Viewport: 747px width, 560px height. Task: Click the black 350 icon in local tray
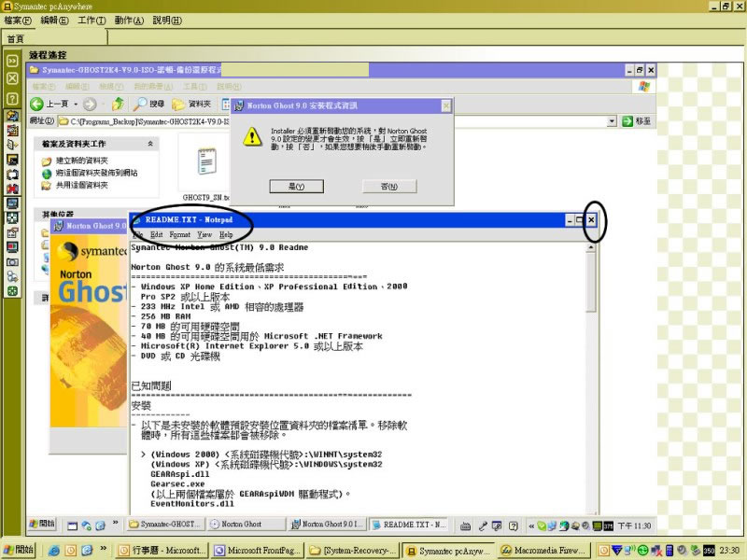pos(709,551)
